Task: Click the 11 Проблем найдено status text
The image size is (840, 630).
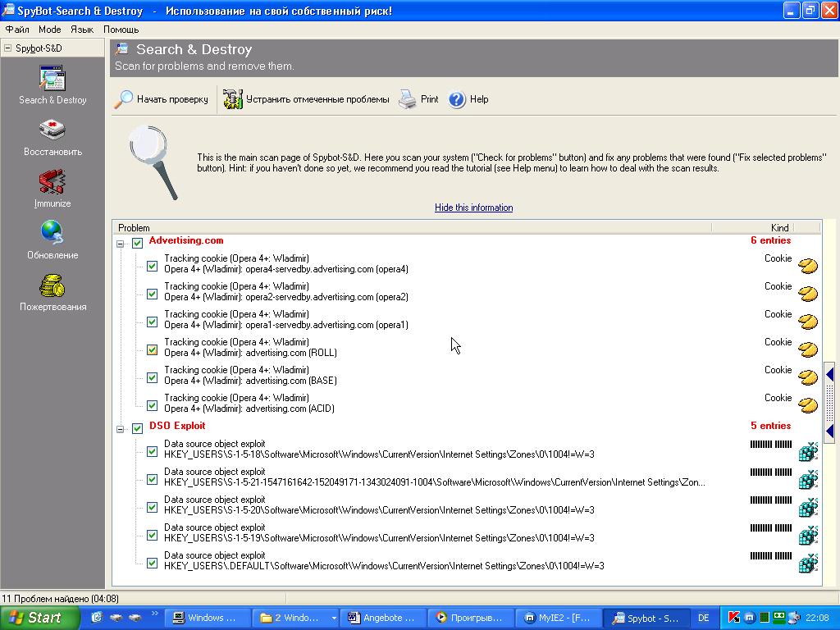Action: pos(61,598)
